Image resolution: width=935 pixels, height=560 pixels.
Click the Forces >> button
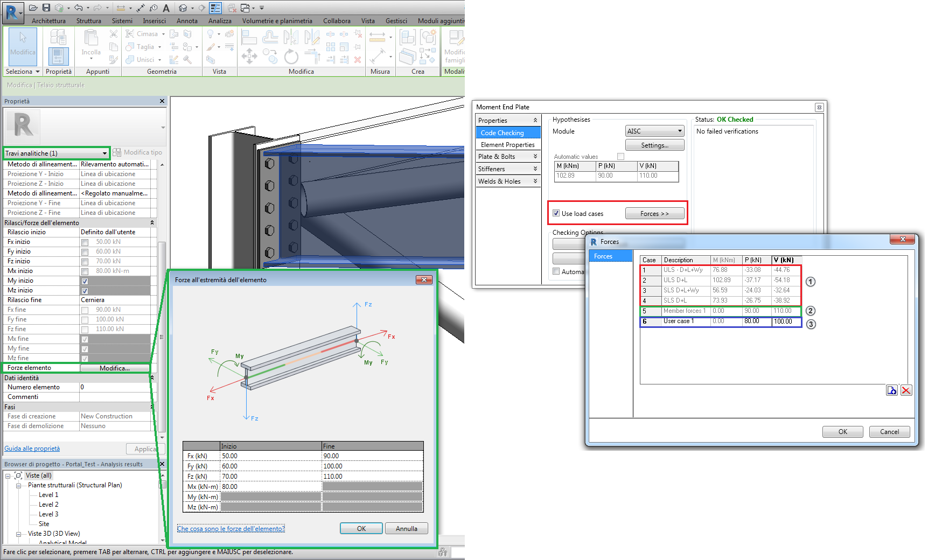point(654,214)
